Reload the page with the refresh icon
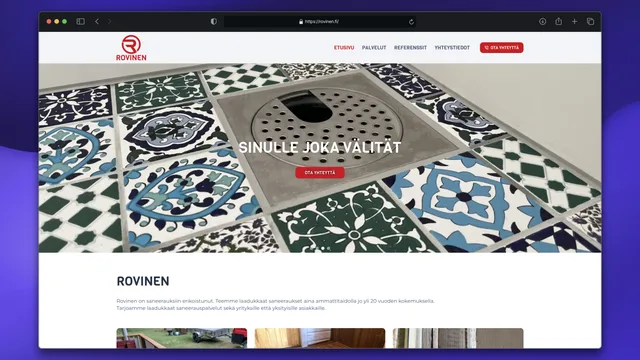 click(411, 22)
